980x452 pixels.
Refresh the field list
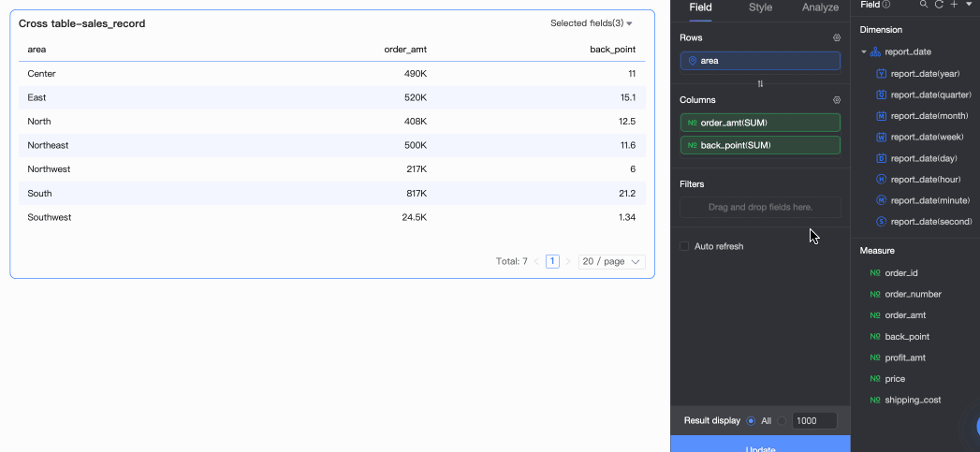(939, 5)
